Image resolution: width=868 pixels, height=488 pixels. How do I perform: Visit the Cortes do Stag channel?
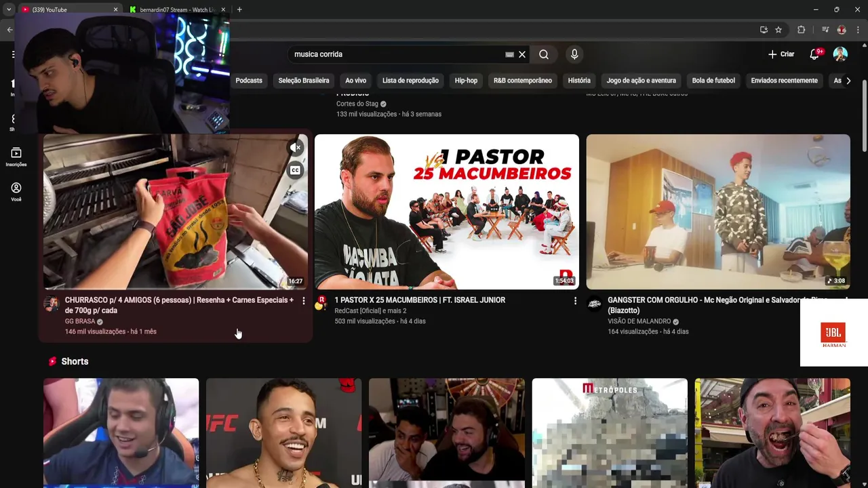tap(357, 104)
